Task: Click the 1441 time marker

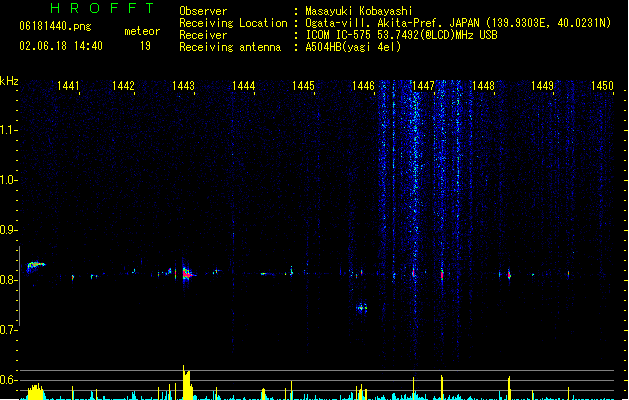Action: pyautogui.click(x=68, y=86)
